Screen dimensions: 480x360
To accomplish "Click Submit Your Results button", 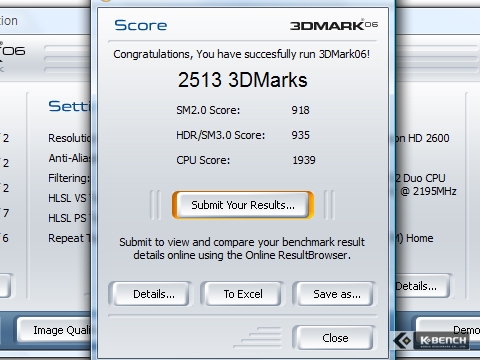I will (x=243, y=205).
